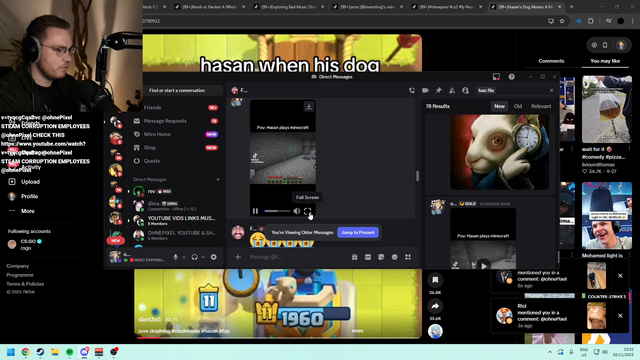
Task: Open Steam from taskbar
Action: coord(40,352)
